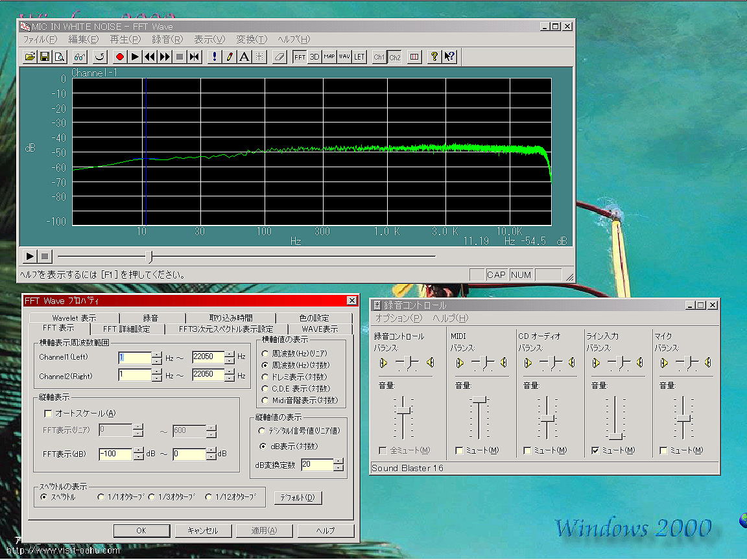
Task: Mute the マイク channel checkbox
Action: pos(663,450)
